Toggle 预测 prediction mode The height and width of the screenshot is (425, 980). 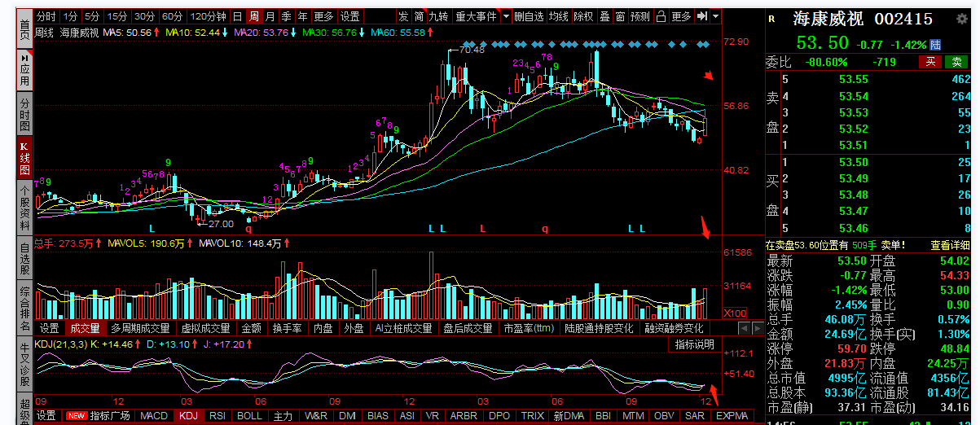tap(641, 16)
